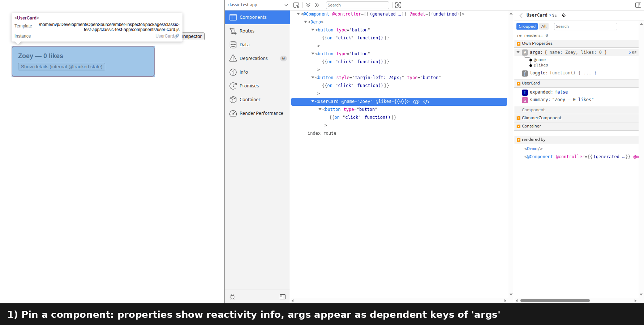Collapse the sidebar with the panel icon
This screenshot has width=644, height=325.
point(283,297)
